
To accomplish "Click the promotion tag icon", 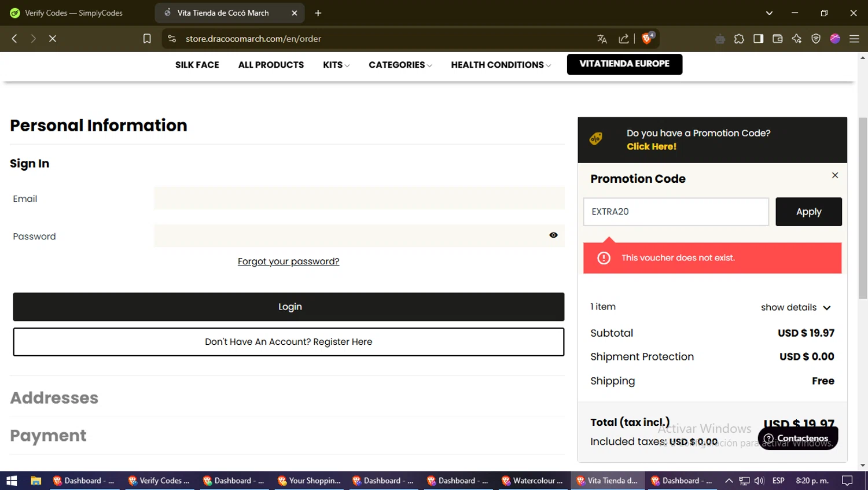I will (x=596, y=139).
